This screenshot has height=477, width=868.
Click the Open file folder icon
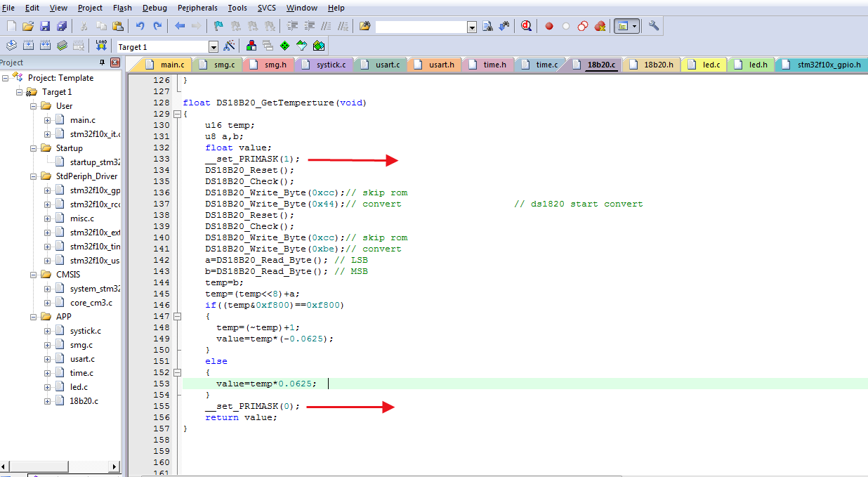(x=28, y=26)
